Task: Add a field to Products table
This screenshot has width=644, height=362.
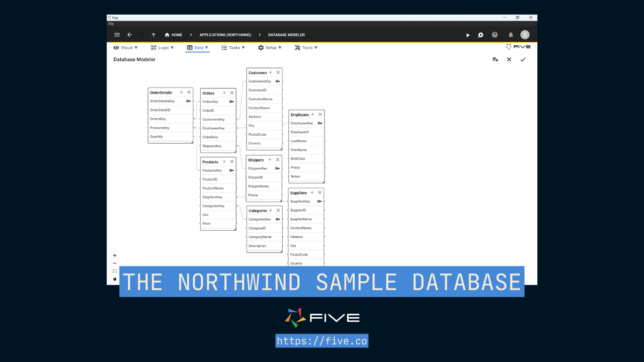Action: (x=224, y=162)
